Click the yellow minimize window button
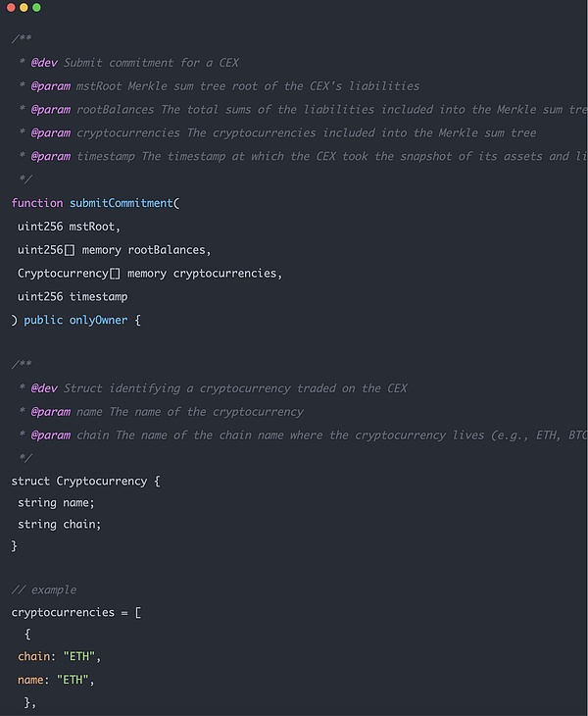Viewport: 588px width, 716px height. pos(24,8)
